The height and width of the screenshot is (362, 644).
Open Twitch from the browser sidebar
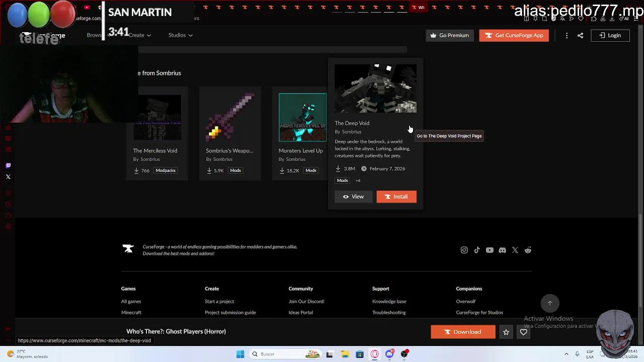click(8, 165)
